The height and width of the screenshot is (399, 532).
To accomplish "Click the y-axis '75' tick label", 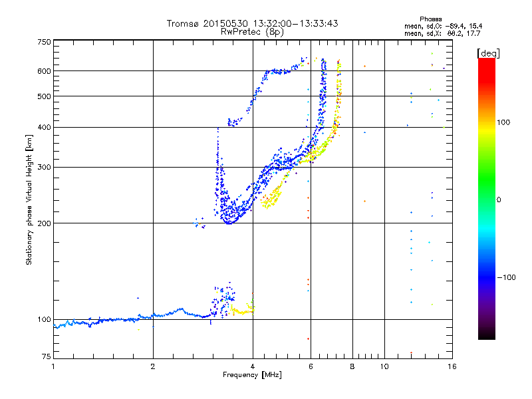I will point(46,356).
